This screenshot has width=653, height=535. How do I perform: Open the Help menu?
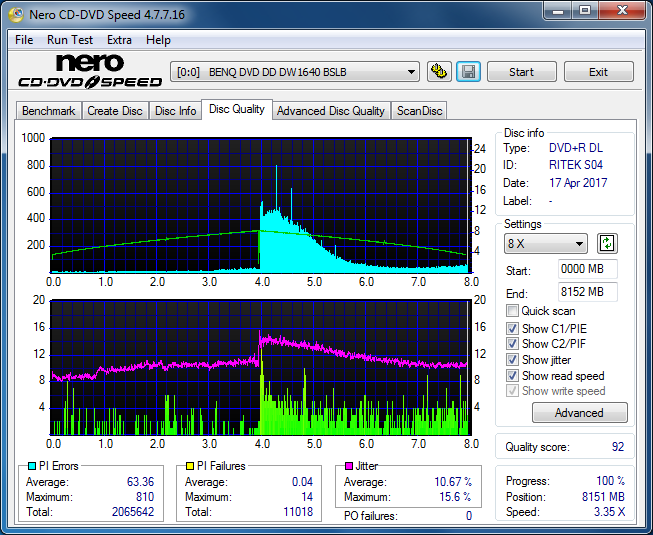click(158, 40)
